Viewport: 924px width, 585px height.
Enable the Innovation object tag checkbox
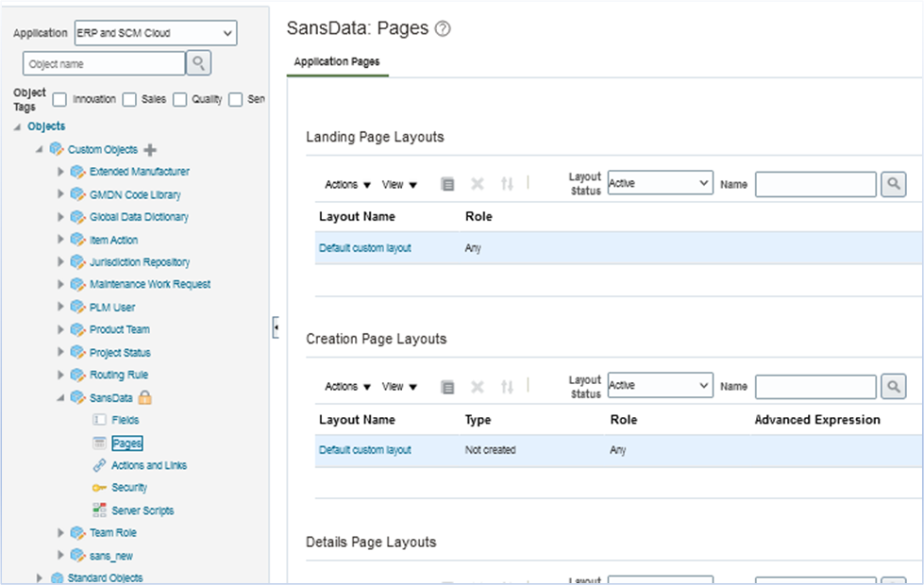click(x=59, y=98)
